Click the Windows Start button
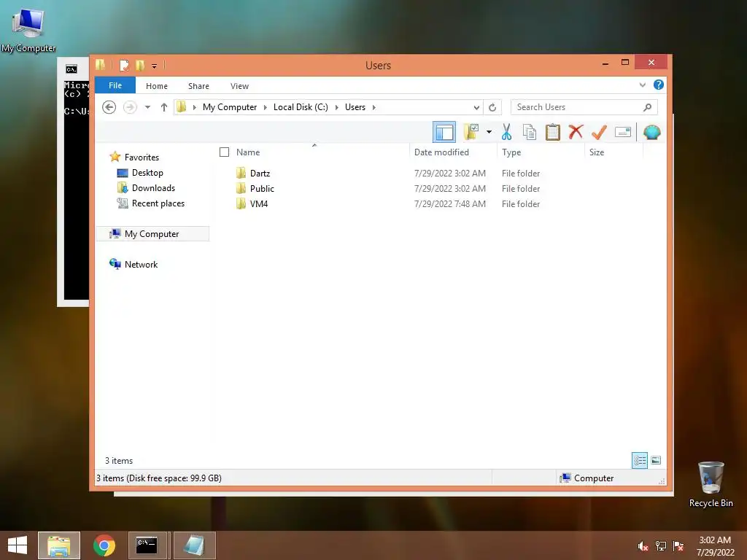 click(18, 545)
